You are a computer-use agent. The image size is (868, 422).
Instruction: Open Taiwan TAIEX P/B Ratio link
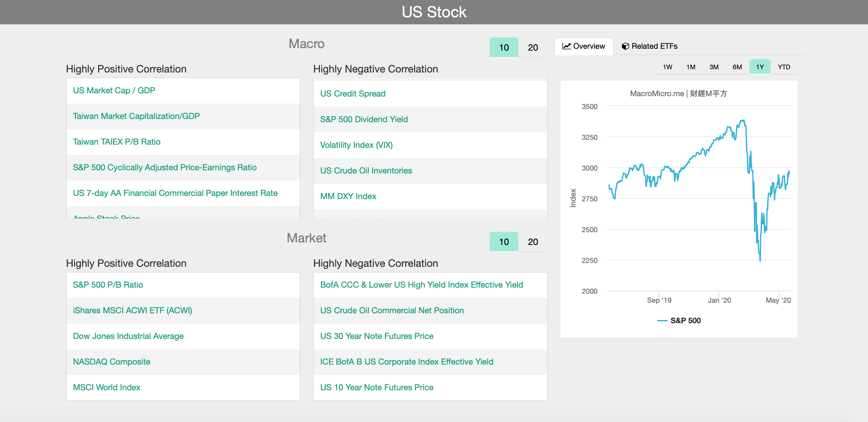tap(117, 142)
